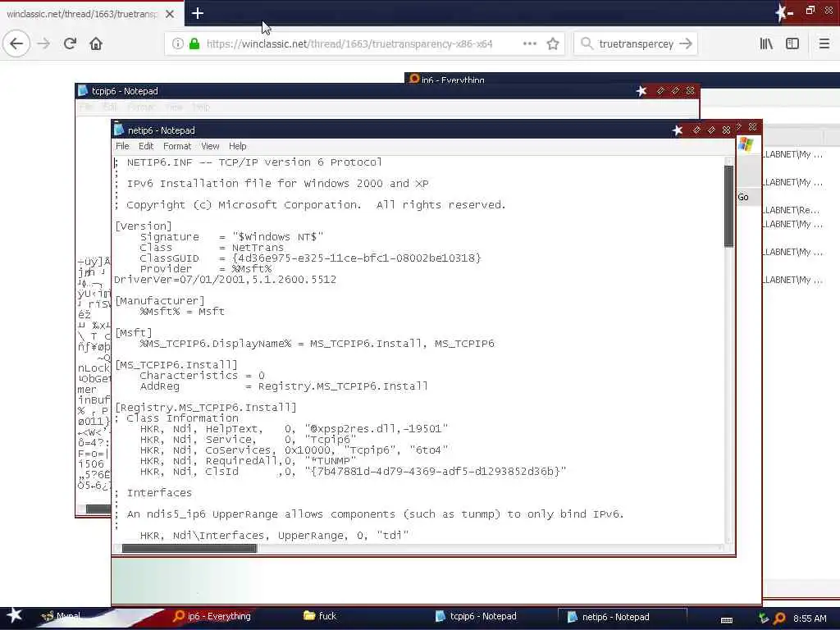Open the Library icon in browser toolbar

pos(766,43)
